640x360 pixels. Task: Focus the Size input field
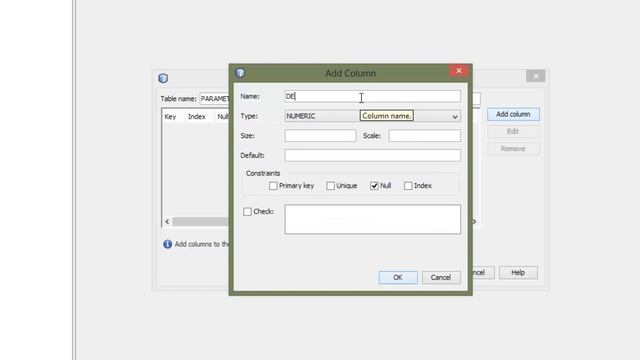pyautogui.click(x=320, y=136)
